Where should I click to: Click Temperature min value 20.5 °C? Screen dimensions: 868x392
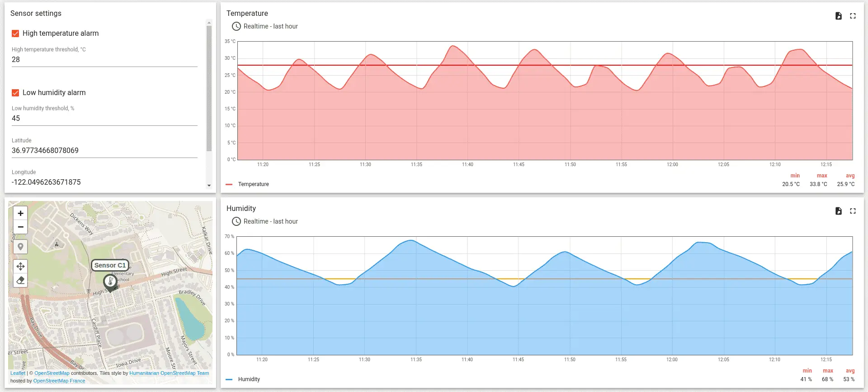[791, 184]
